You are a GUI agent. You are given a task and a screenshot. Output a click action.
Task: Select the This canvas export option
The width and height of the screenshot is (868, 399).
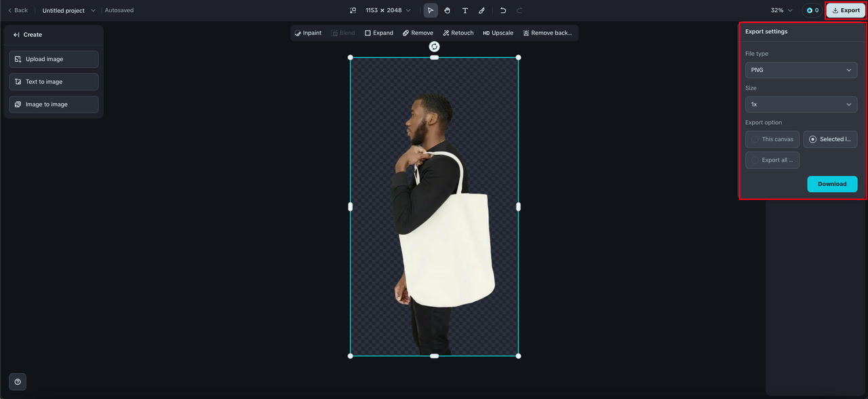pos(772,139)
